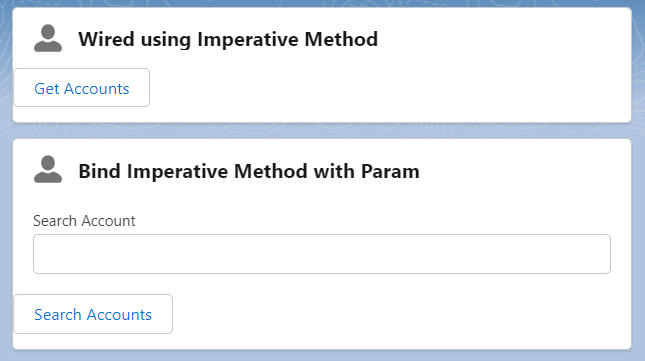Click the blue Get Accounts text
This screenshot has width=645, height=361.
click(x=81, y=89)
